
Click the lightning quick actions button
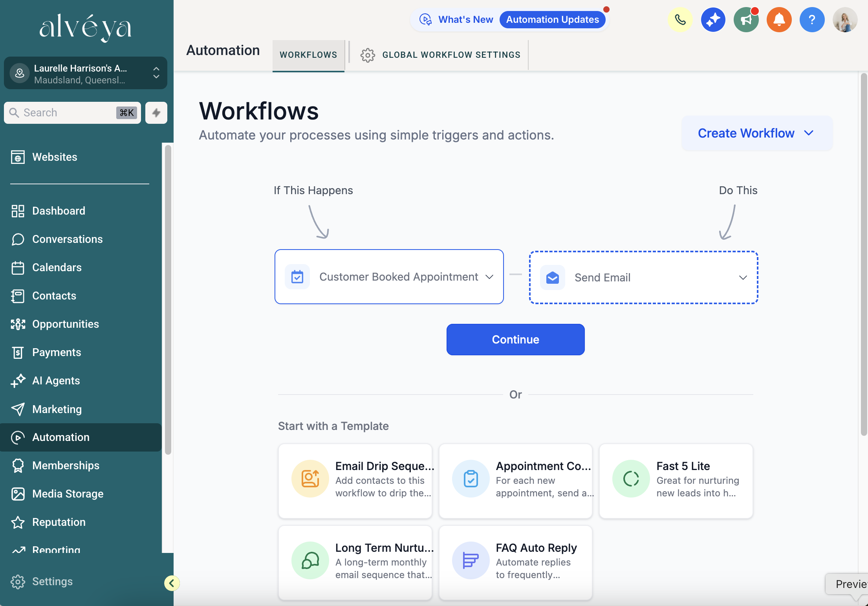156,113
